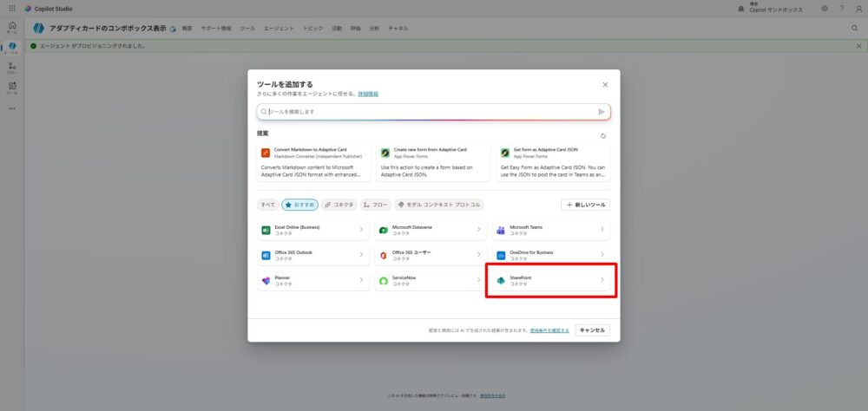Select the Excel Online (Business) connector icon
The height and width of the screenshot is (411, 868).
pos(266,230)
